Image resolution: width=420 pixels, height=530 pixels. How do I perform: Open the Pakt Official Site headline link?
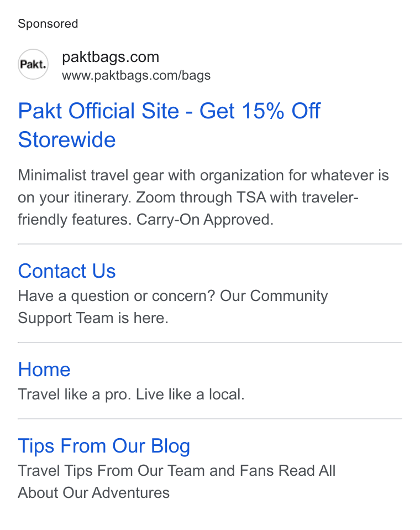(169, 125)
